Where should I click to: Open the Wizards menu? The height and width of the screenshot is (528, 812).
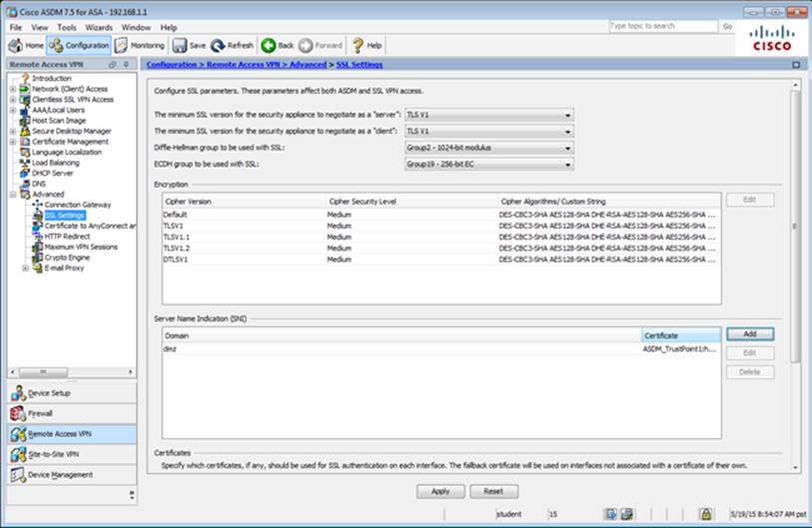(x=99, y=27)
